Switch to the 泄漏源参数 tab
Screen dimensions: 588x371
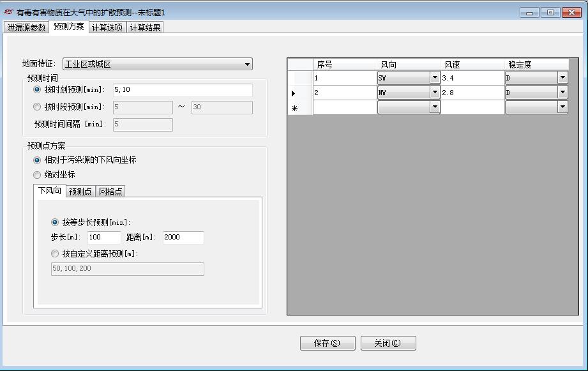[x=26, y=27]
